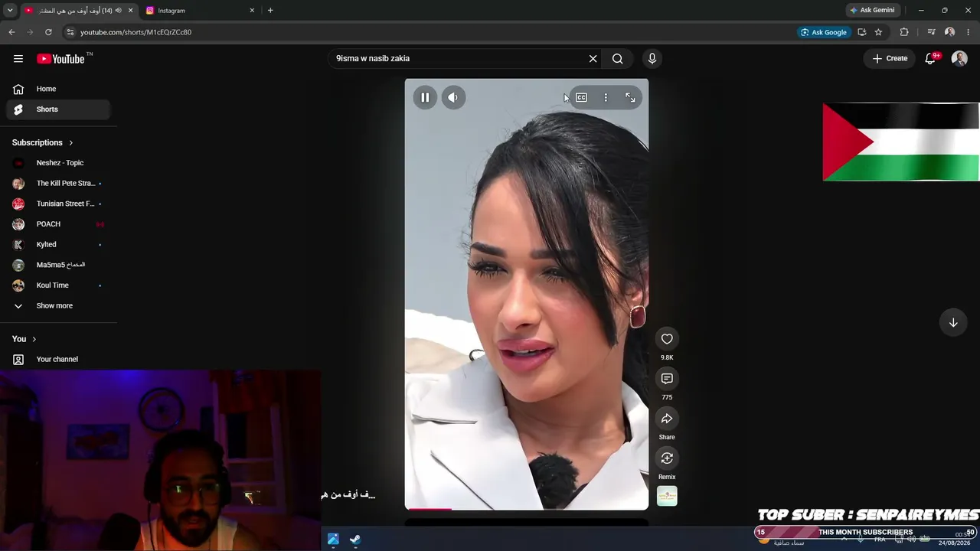Open the POACH channel subscription

[58, 224]
